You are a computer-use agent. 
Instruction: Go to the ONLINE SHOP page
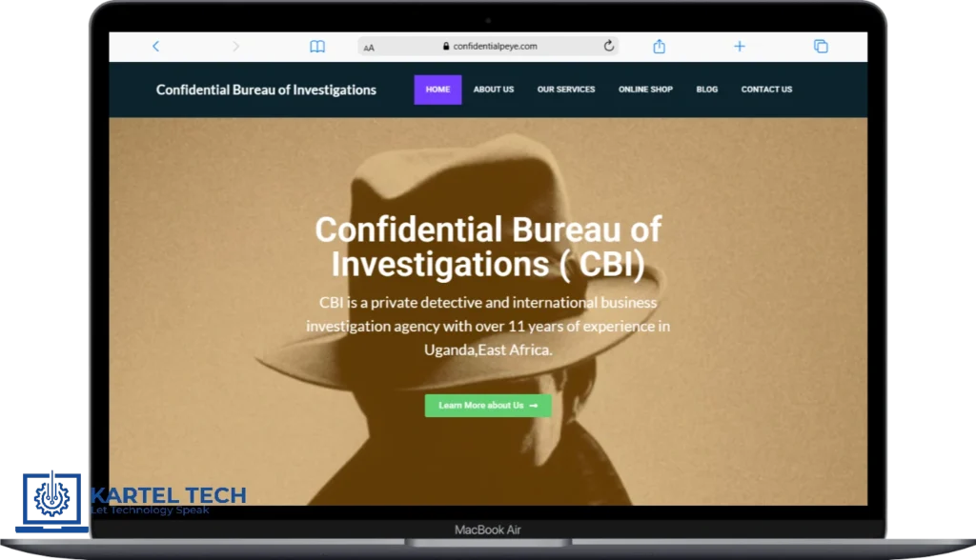pos(645,90)
